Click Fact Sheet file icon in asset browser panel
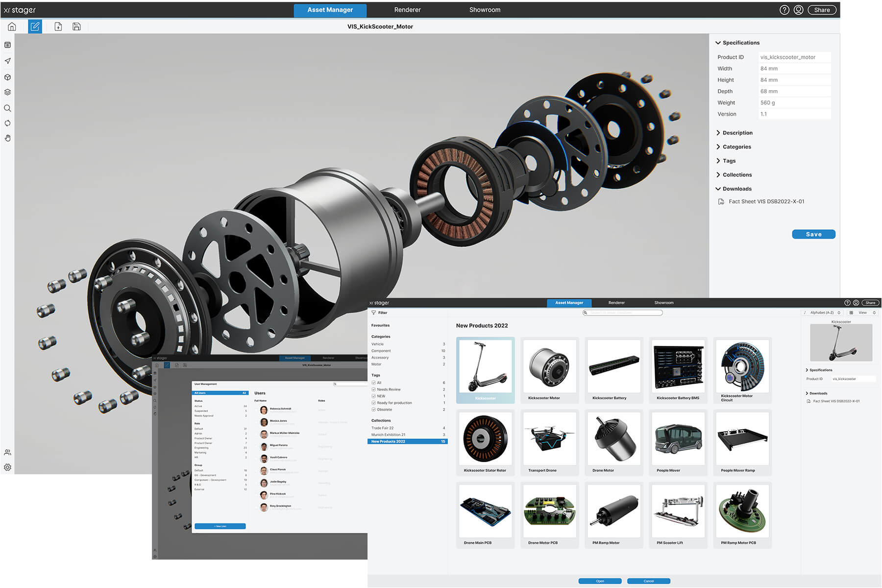 808,401
